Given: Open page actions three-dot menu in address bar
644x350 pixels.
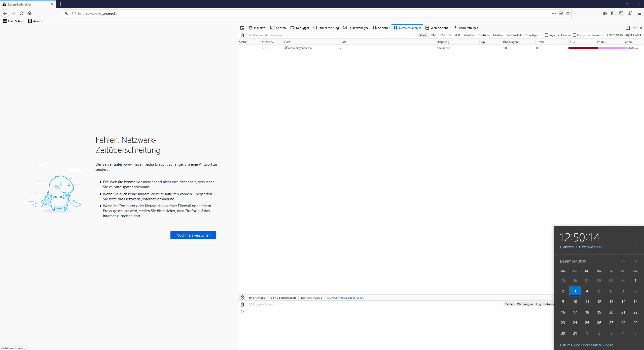Looking at the screenshot, I should pyautogui.click(x=554, y=13).
